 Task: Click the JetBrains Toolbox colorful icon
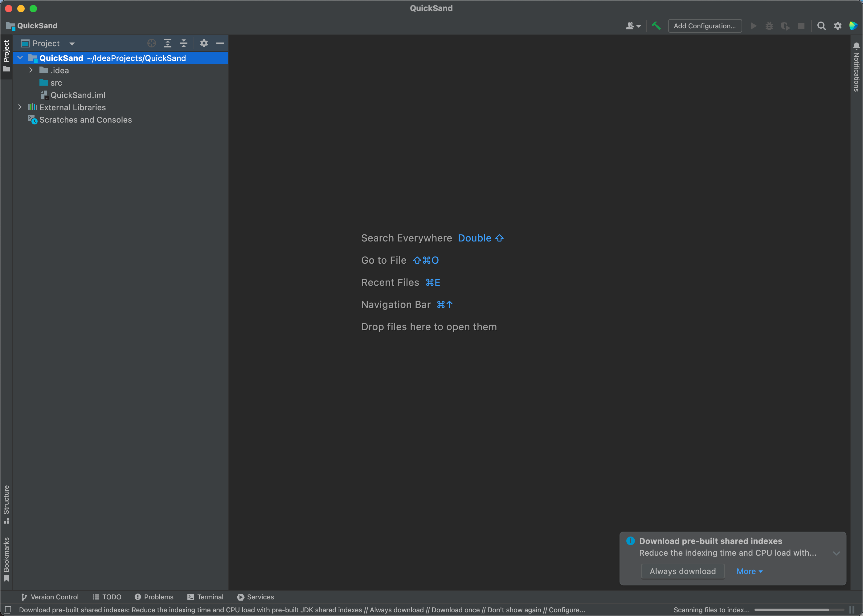coord(853,26)
